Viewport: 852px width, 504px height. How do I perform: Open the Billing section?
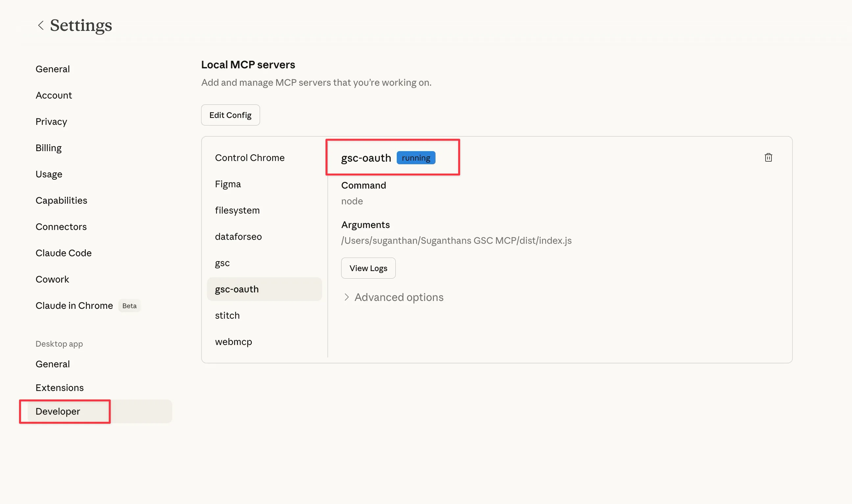pyautogui.click(x=49, y=148)
